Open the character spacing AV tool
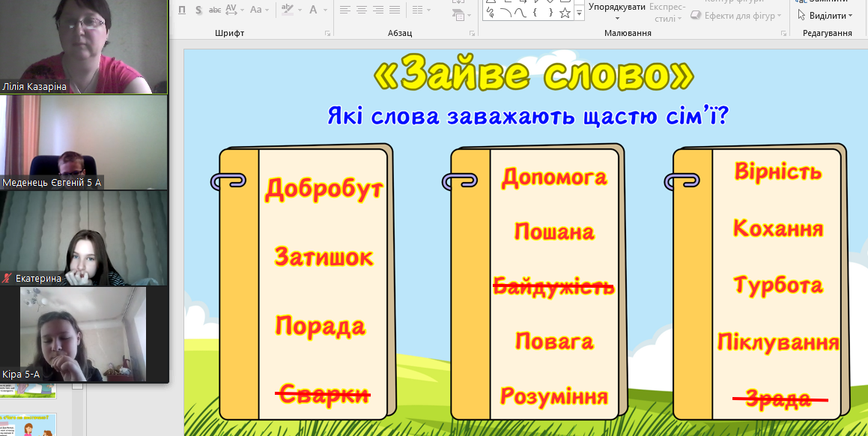The width and height of the screenshot is (868, 436). 231,10
